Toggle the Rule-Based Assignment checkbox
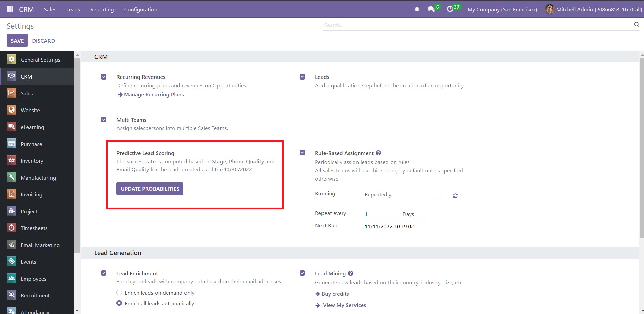This screenshot has height=314, width=644. tap(302, 153)
